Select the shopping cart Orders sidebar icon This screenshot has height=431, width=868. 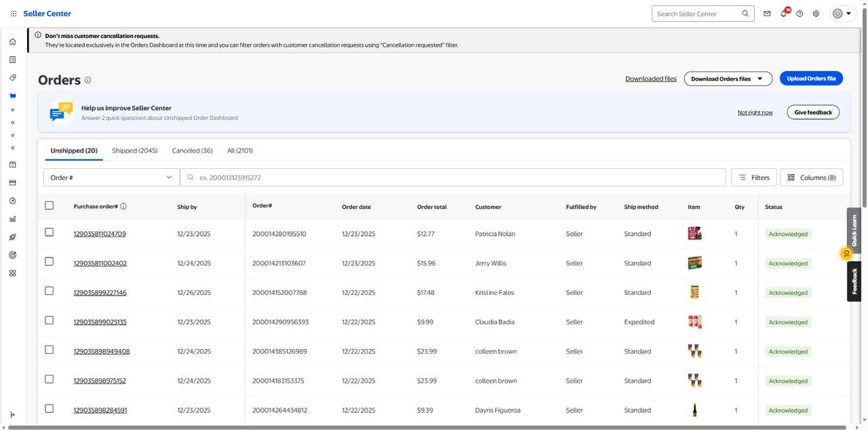12,96
